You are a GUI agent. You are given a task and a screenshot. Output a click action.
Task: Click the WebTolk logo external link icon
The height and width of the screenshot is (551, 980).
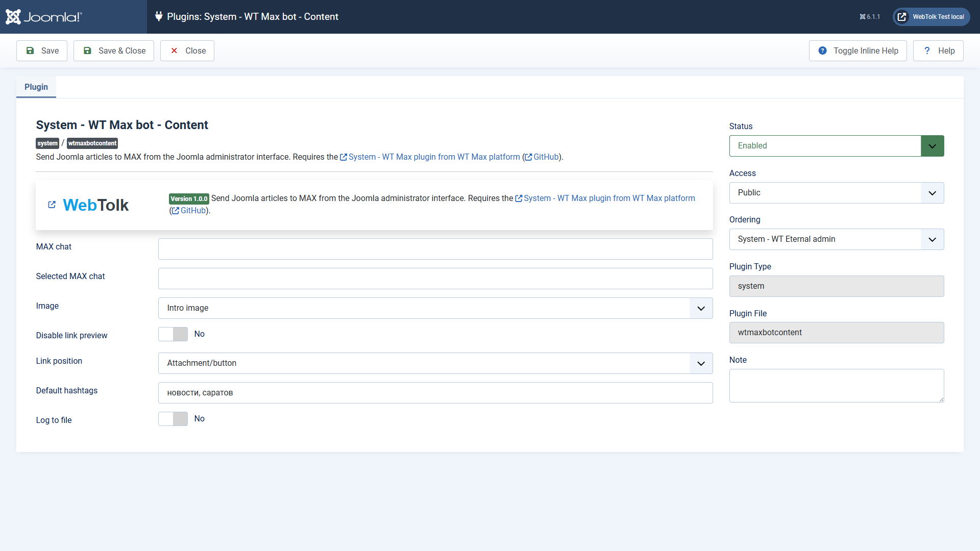(x=52, y=205)
